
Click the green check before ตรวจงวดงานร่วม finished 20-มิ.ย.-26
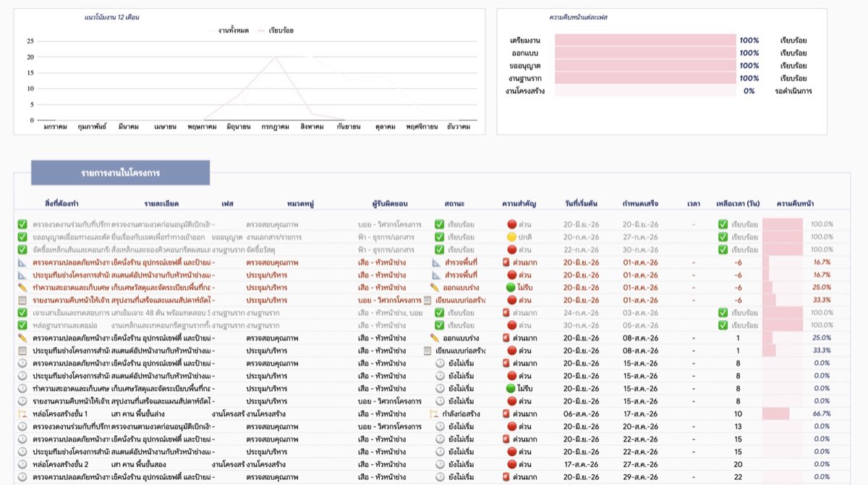[x=22, y=224]
